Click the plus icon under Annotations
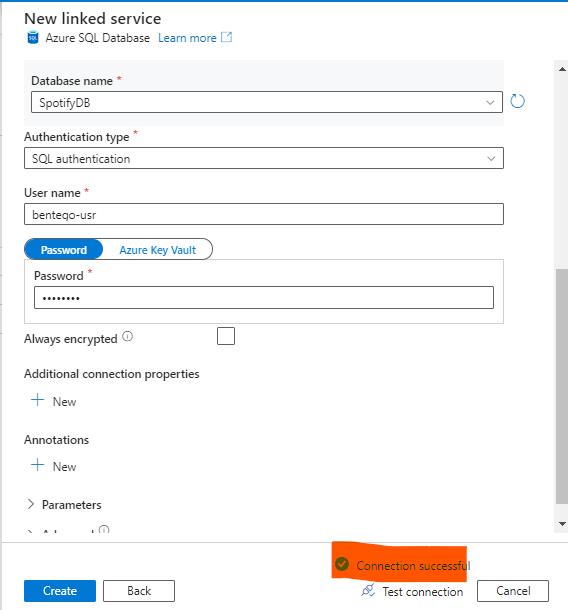Screen dimensions: 568x610 (37, 465)
